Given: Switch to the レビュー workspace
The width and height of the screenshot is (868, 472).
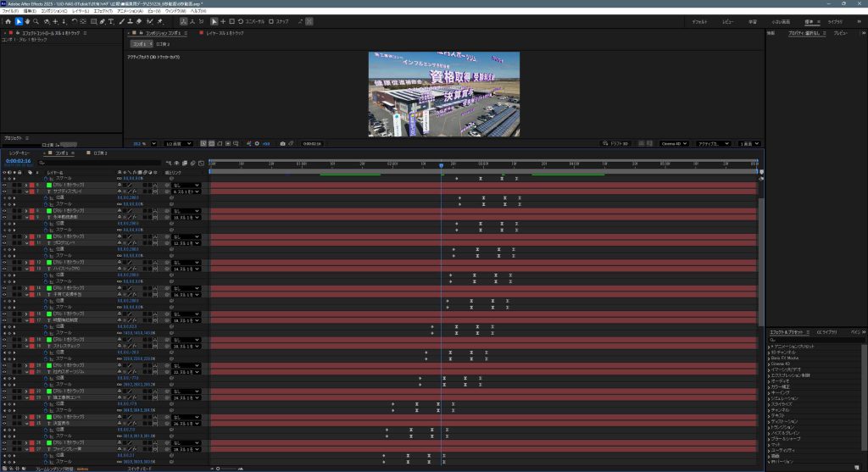Looking at the screenshot, I should [x=728, y=20].
